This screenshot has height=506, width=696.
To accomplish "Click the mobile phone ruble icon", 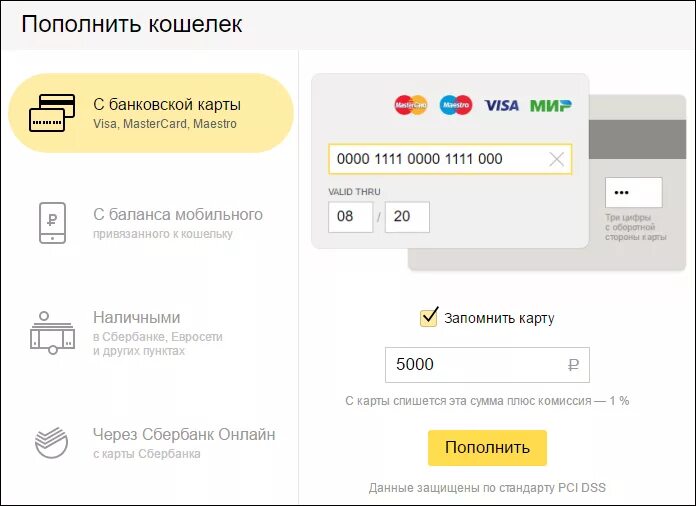I will tap(52, 222).
